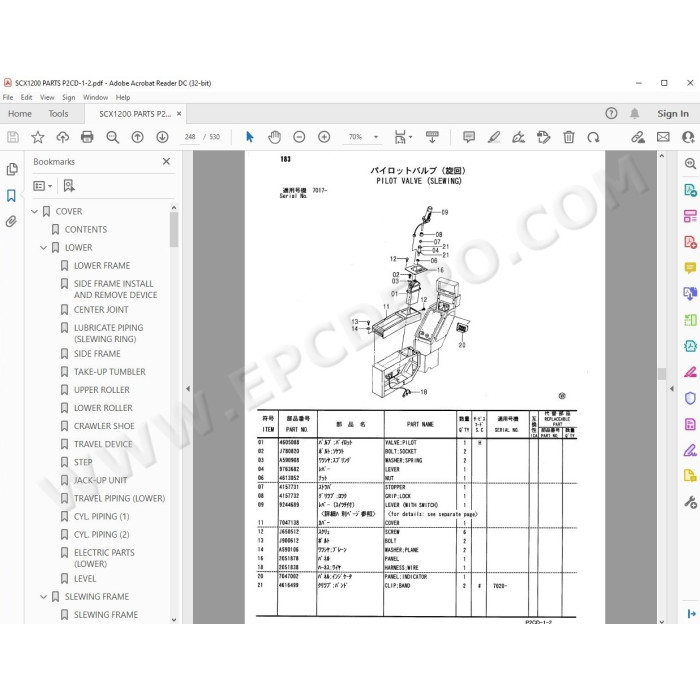Viewport: 700px width, 700px height.
Task: Upload the file using the cloud icon
Action: point(62,137)
